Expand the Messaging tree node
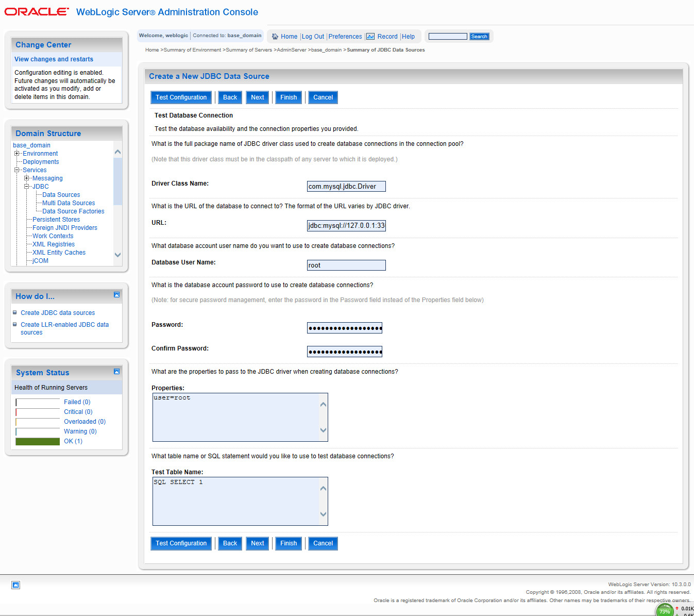Image resolution: width=694 pixels, height=616 pixels. 27,178
